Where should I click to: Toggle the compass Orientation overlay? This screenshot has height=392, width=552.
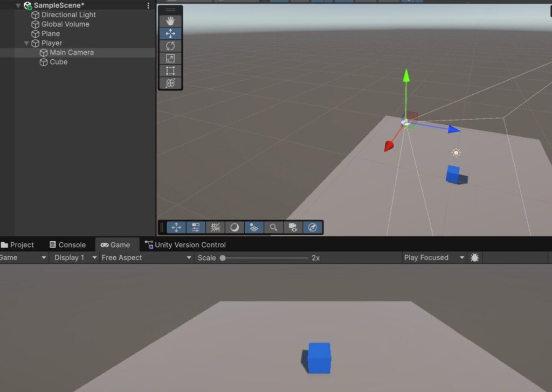[312, 227]
